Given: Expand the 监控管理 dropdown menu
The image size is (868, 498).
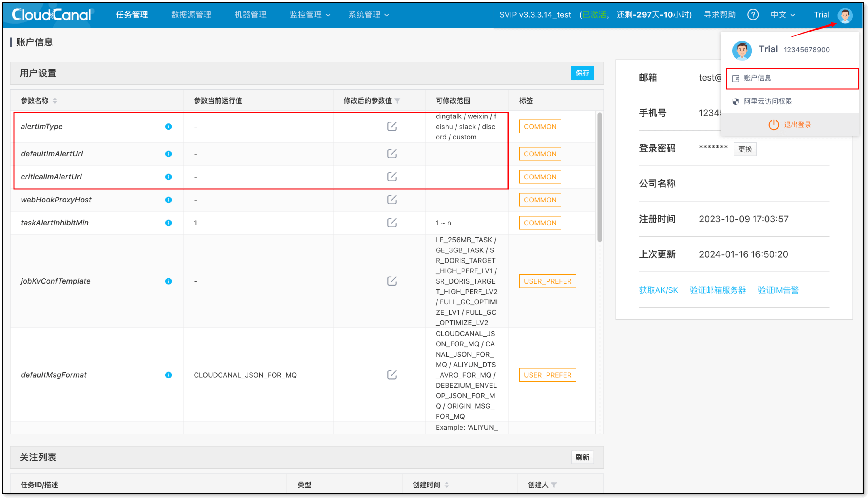Looking at the screenshot, I should tap(310, 15).
